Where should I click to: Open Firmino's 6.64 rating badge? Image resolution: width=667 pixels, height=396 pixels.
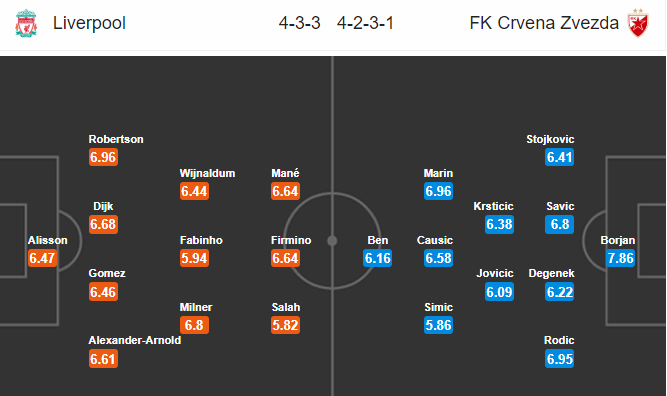[x=285, y=258]
